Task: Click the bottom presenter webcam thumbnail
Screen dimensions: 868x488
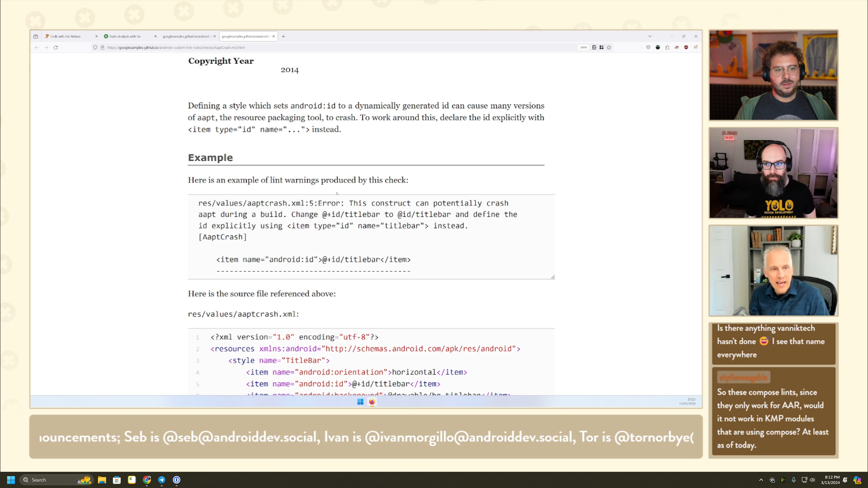Action: (x=773, y=270)
